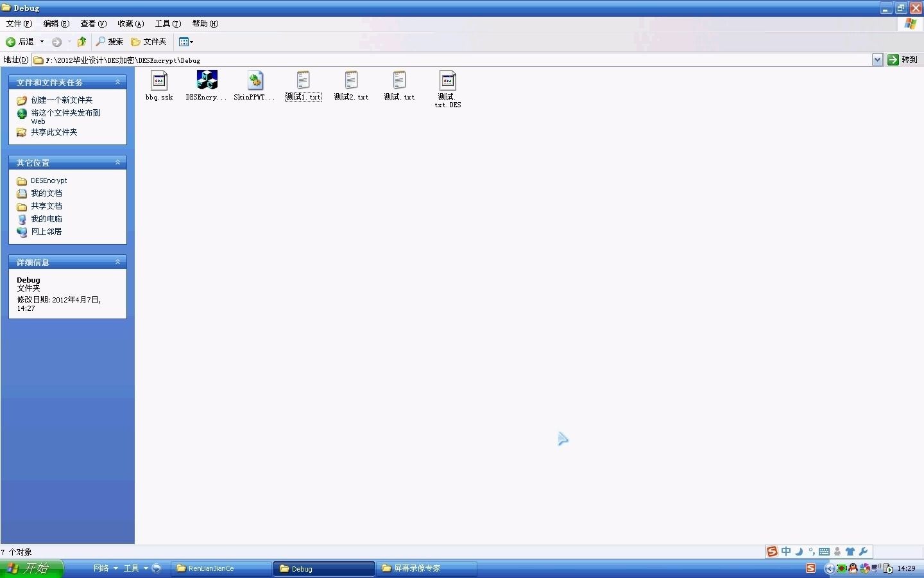Image resolution: width=924 pixels, height=578 pixels.
Task: Open 我的电脑 in other places
Action: 46,219
